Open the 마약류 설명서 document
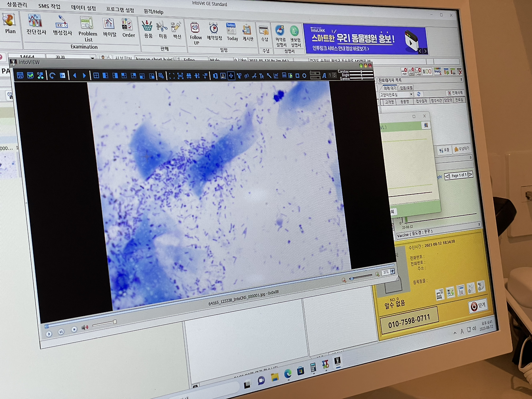Image resolution: width=532 pixels, height=399 pixels. pos(281,36)
